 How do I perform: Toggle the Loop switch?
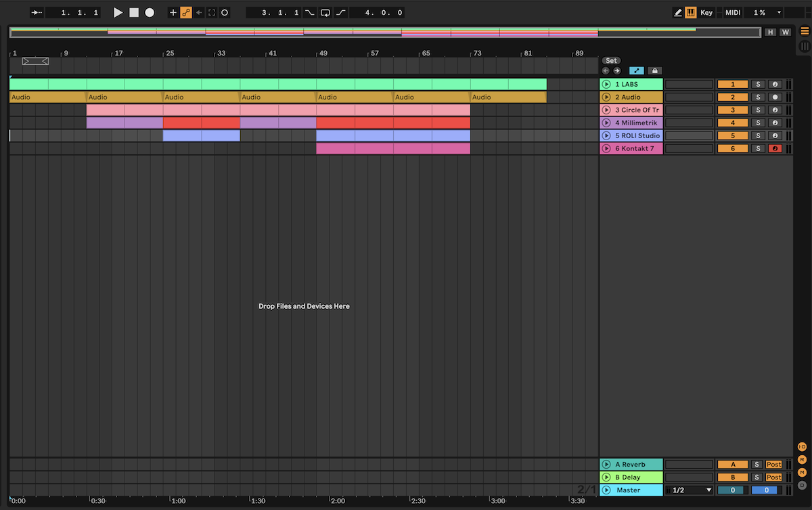325,12
